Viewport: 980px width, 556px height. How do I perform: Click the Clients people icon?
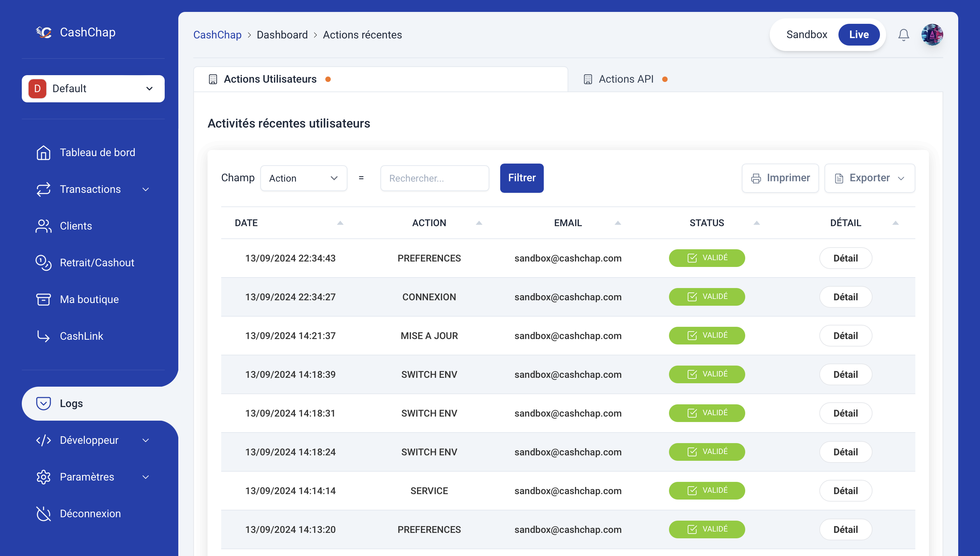[43, 226]
